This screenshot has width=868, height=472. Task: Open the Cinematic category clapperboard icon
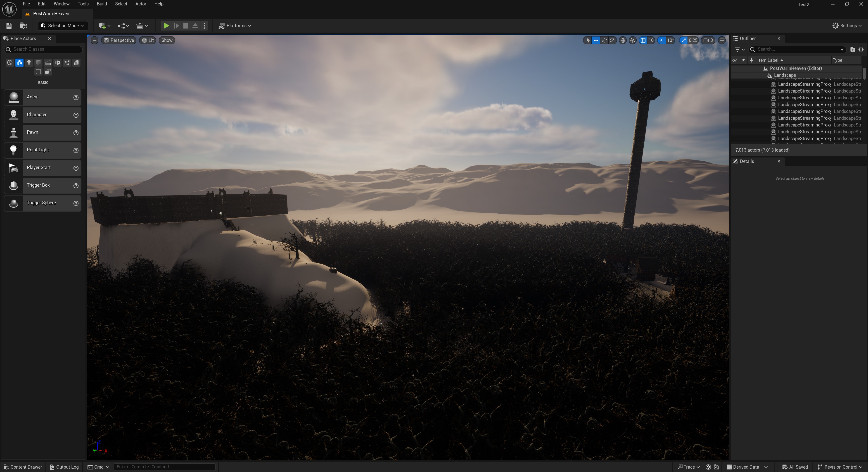(x=48, y=63)
